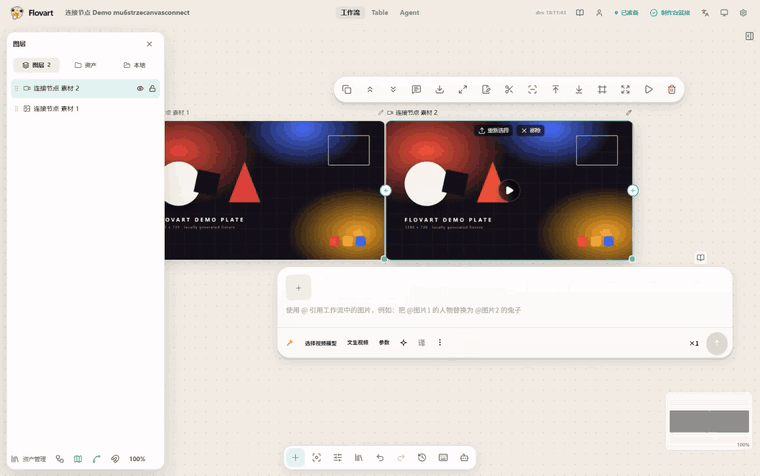Click the fullscreen corners icon in node toolbar

coord(625,89)
